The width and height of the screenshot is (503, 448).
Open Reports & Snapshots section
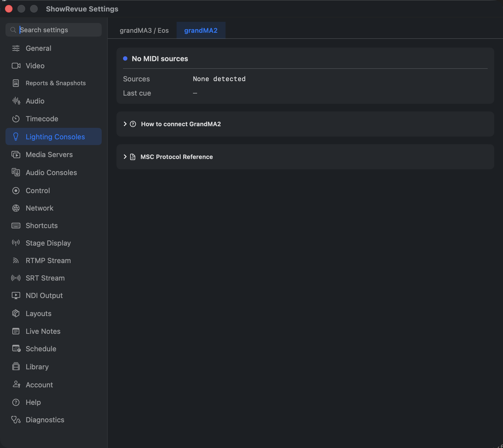click(53, 83)
